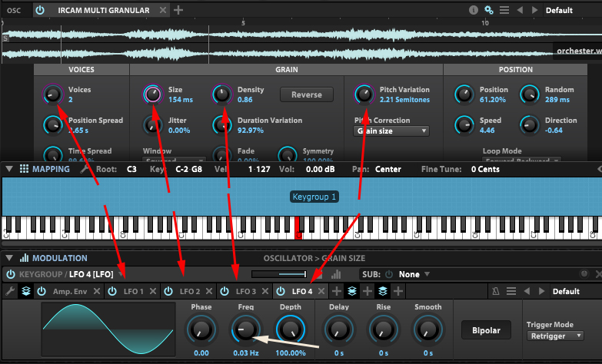Click the Mapping grid icon
Screen dimensions: 602x364
[24, 169]
